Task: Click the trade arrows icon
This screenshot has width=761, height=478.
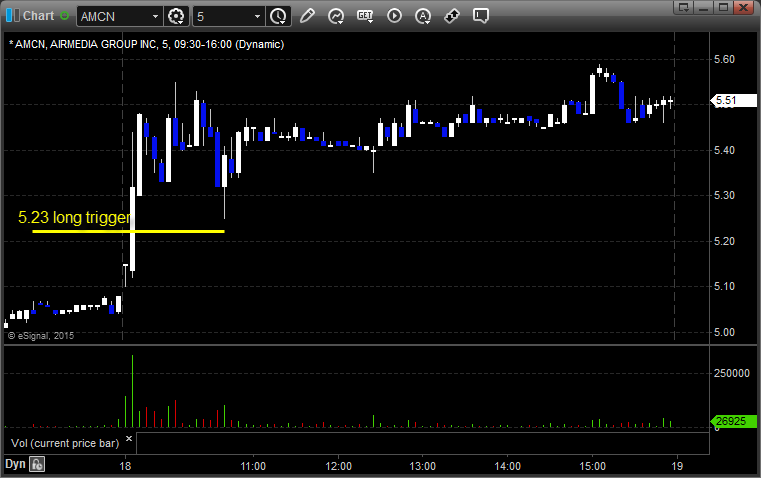Action: [x=452, y=16]
